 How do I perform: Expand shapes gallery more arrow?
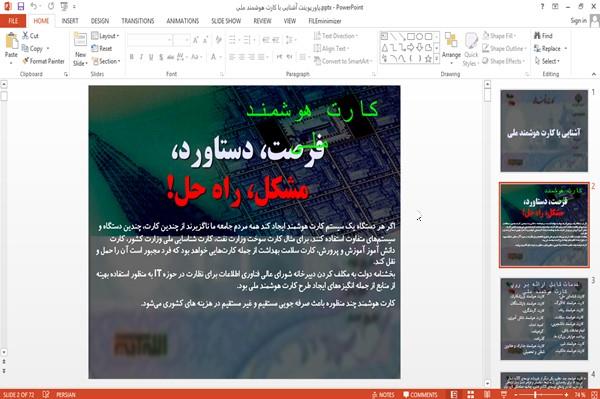click(x=436, y=59)
